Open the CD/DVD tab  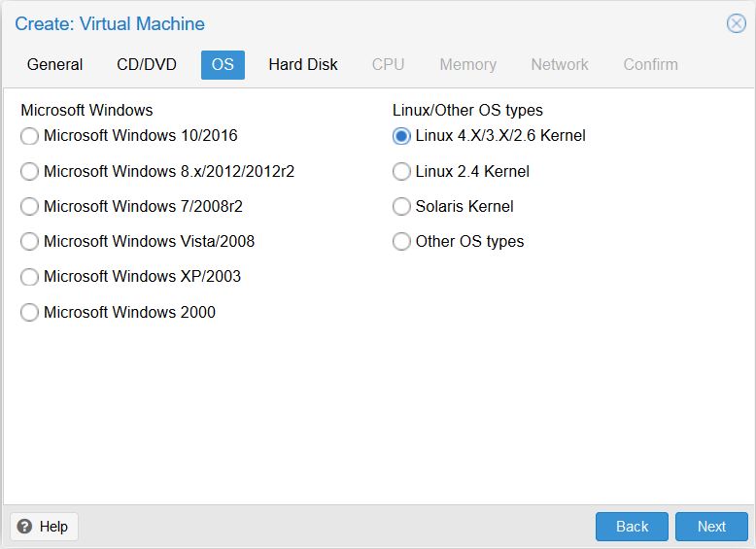(147, 64)
